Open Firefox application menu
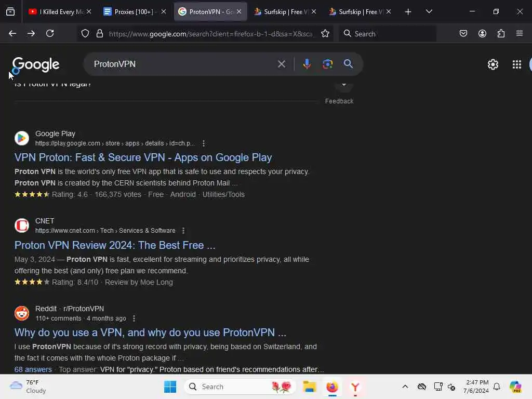 (520, 33)
